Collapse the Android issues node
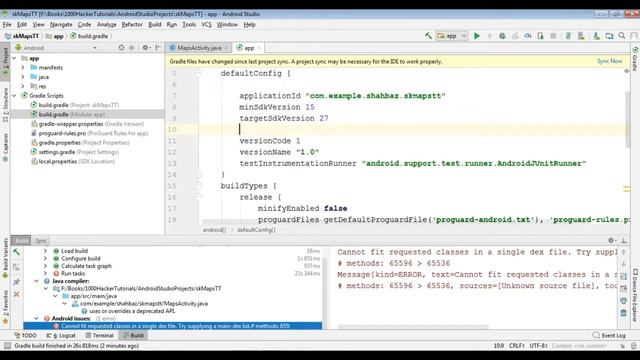 click(36, 318)
